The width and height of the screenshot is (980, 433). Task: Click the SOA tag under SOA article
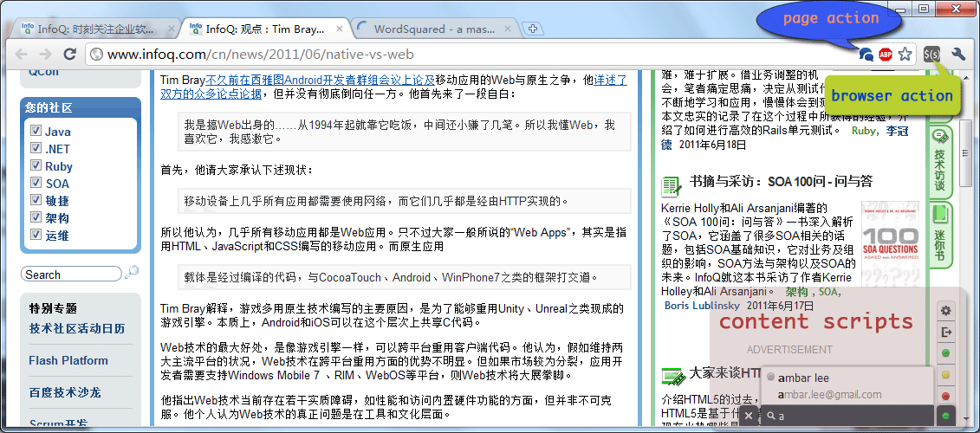[828, 292]
